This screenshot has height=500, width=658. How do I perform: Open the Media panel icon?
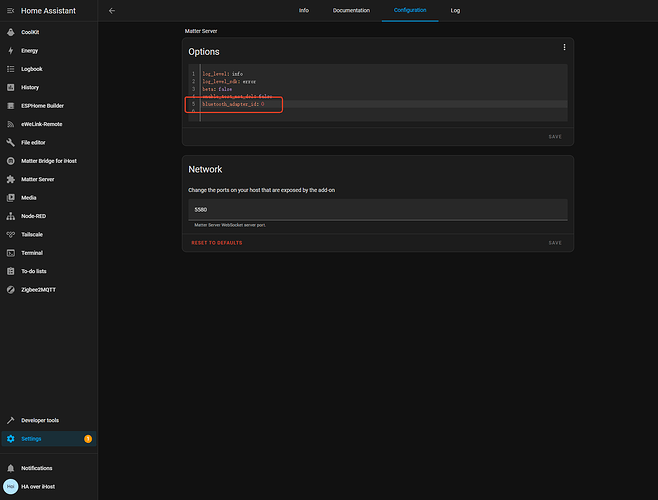point(10,198)
